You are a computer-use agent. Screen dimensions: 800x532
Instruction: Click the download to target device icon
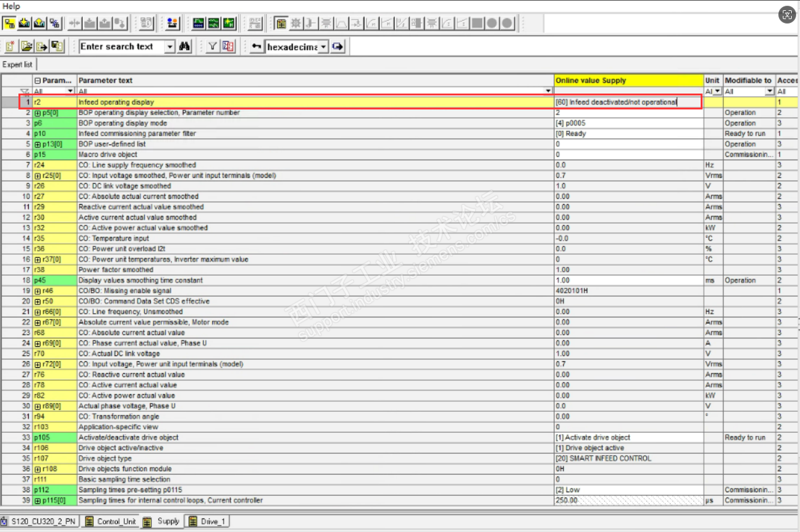[x=24, y=24]
